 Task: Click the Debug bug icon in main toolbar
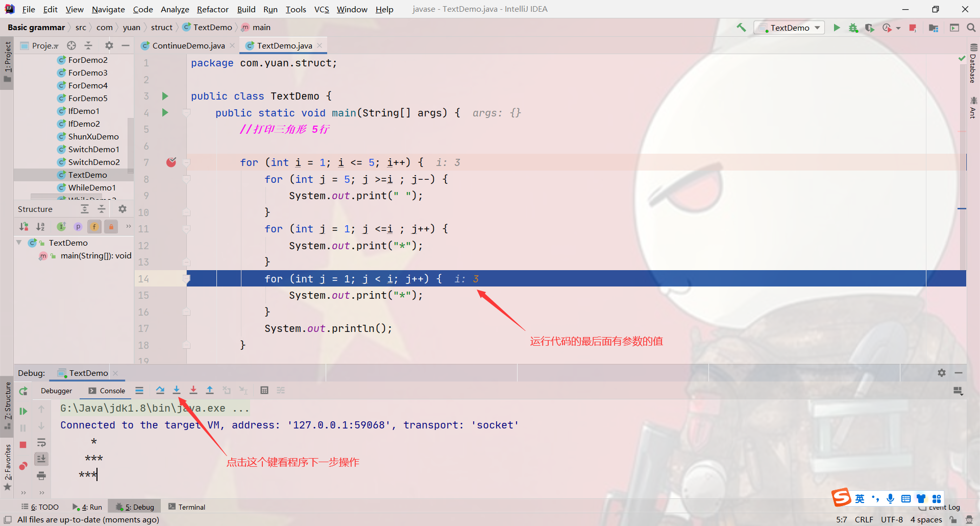853,28
